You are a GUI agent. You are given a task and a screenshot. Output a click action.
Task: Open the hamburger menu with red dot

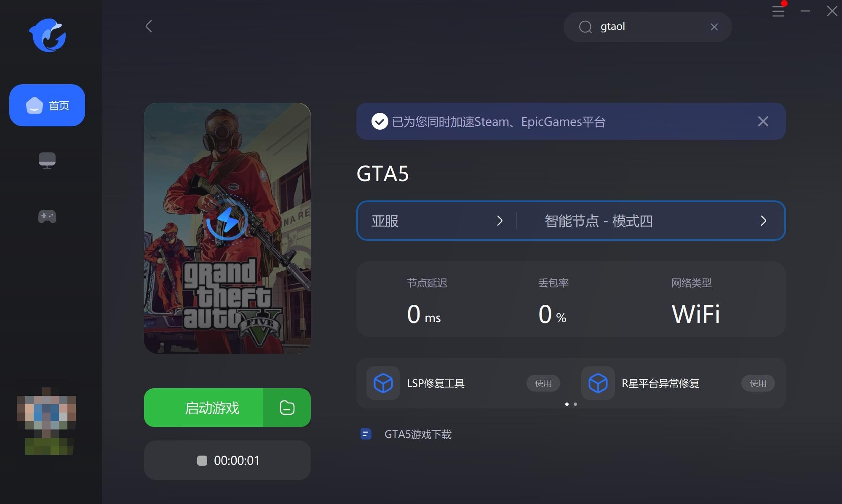click(778, 11)
